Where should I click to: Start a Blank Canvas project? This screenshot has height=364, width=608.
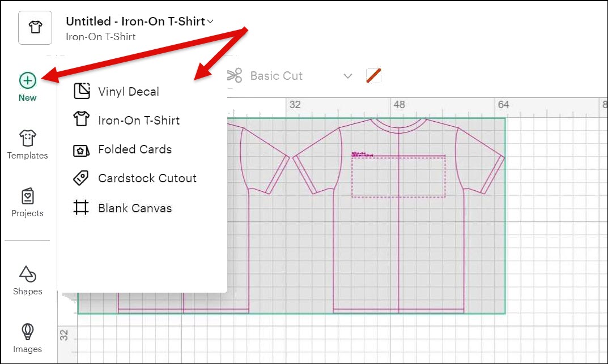pyautogui.click(x=135, y=208)
